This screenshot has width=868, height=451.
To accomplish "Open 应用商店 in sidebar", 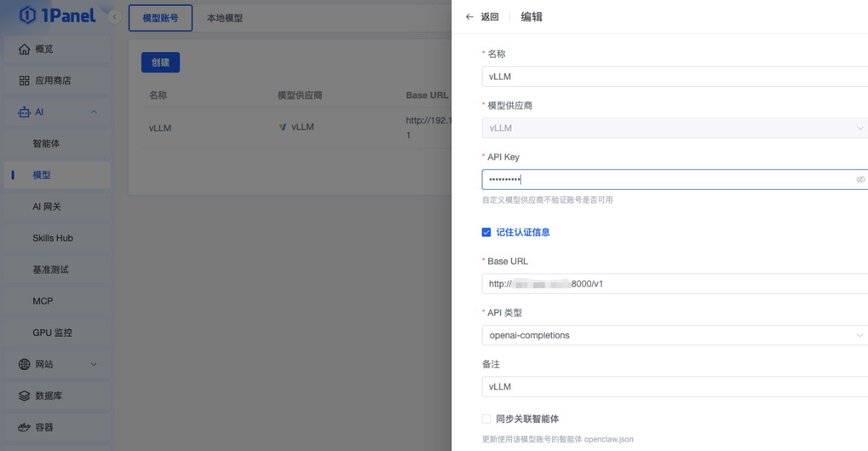I will 57,80.
